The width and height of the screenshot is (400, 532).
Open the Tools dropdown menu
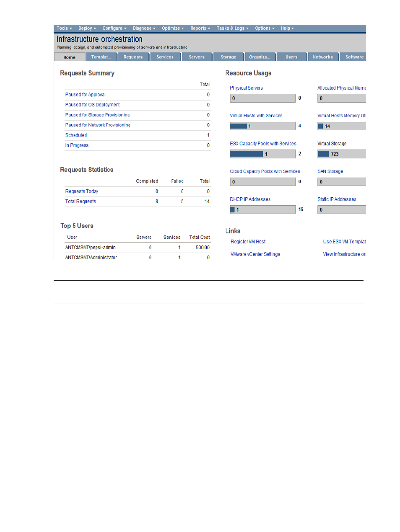(64, 28)
